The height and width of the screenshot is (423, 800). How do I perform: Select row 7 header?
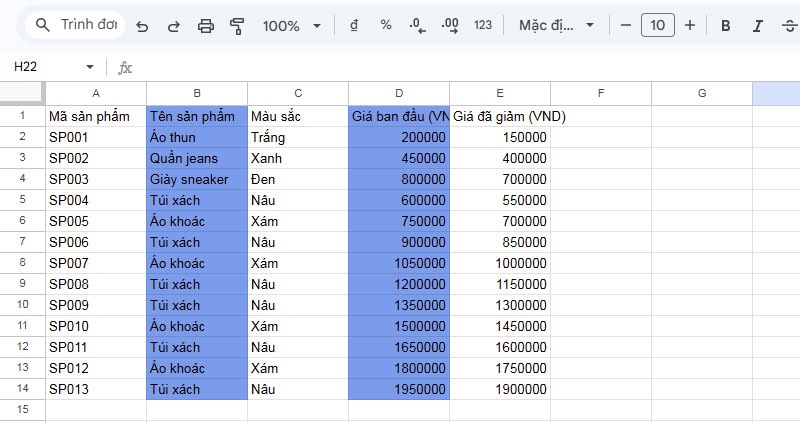tap(22, 242)
